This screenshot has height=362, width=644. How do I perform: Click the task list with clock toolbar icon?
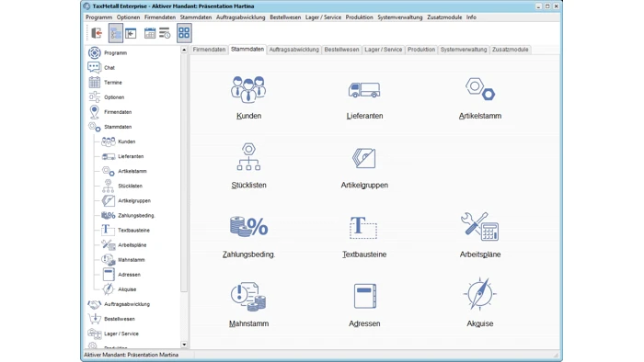coord(165,33)
